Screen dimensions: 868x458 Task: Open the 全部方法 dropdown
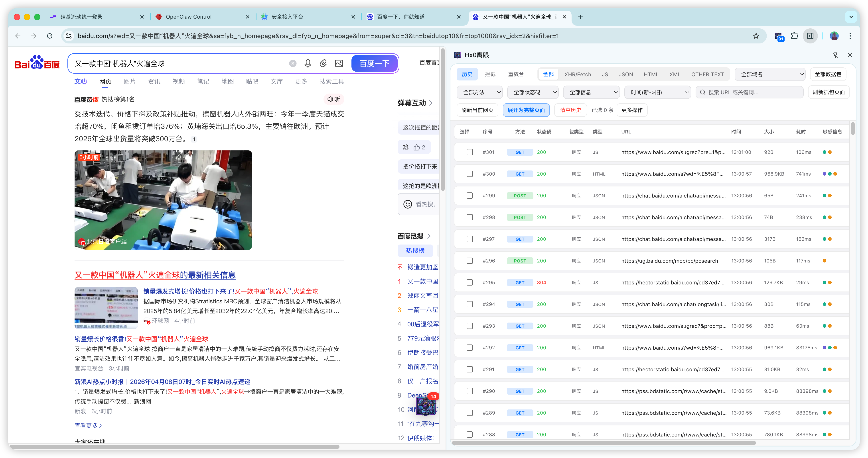coord(479,92)
